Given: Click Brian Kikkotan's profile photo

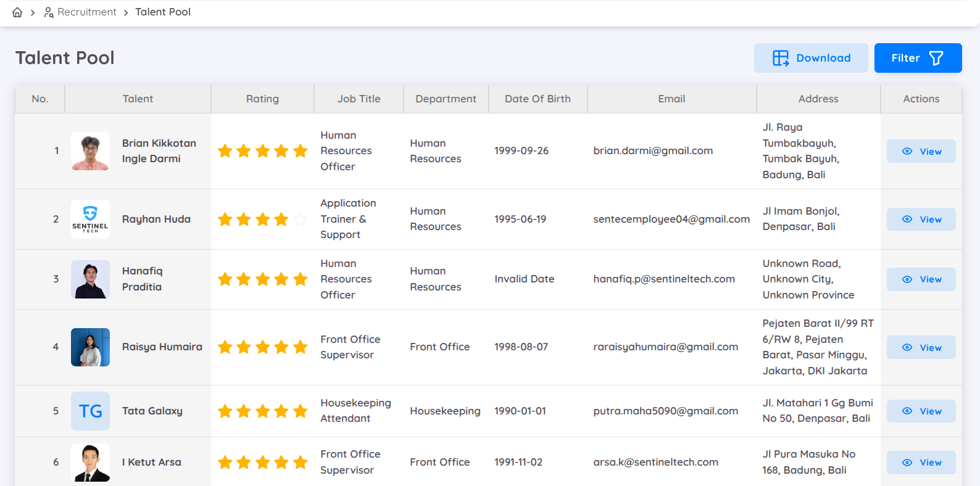Looking at the screenshot, I should tap(90, 151).
